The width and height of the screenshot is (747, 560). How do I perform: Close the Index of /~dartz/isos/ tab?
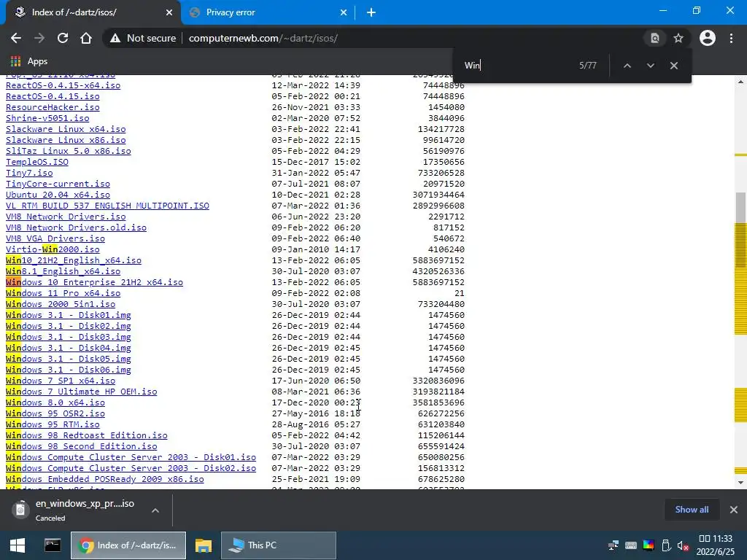pyautogui.click(x=169, y=12)
